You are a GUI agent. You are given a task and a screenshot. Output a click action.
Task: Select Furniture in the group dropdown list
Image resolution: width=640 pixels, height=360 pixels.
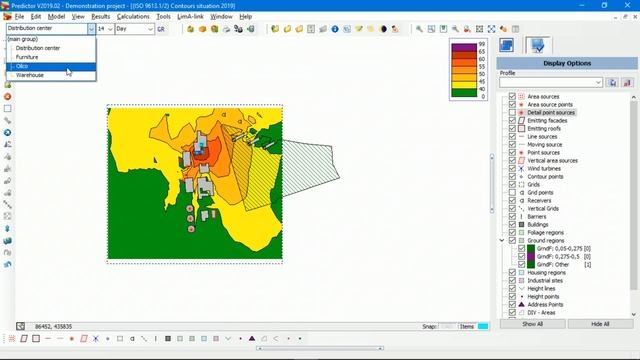click(51, 57)
